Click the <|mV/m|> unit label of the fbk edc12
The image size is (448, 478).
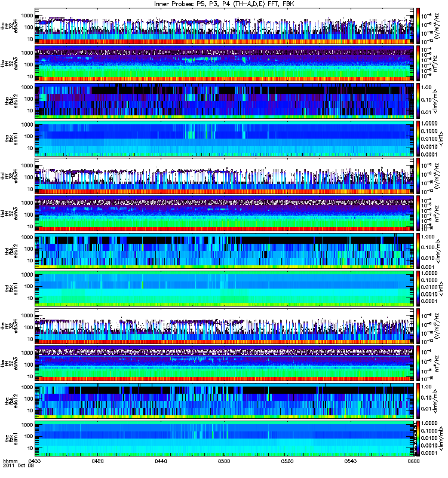click(435, 401)
